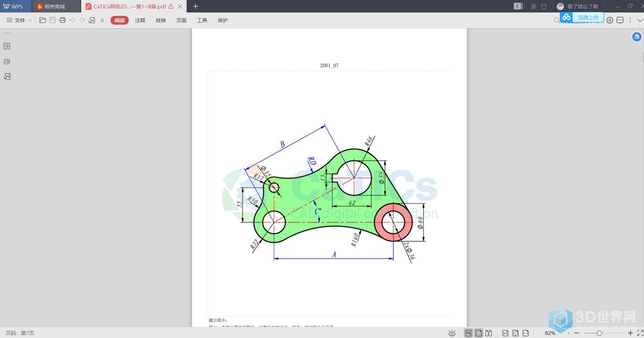Open the skin shirt icon
This screenshot has width=644, height=338.
544,6
